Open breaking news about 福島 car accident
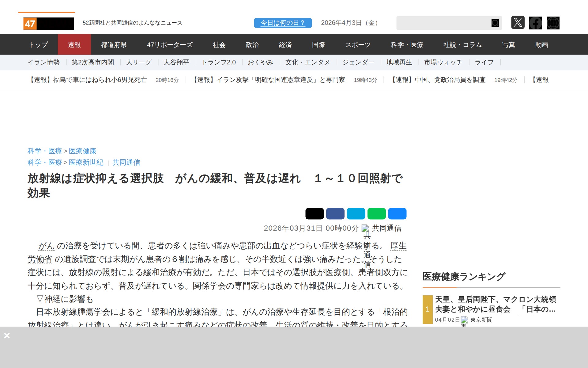Screen dimensions: 588x368 [88, 80]
